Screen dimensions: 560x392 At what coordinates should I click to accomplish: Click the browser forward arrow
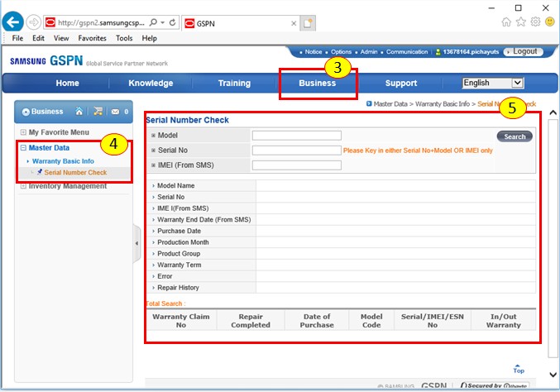tap(33, 22)
